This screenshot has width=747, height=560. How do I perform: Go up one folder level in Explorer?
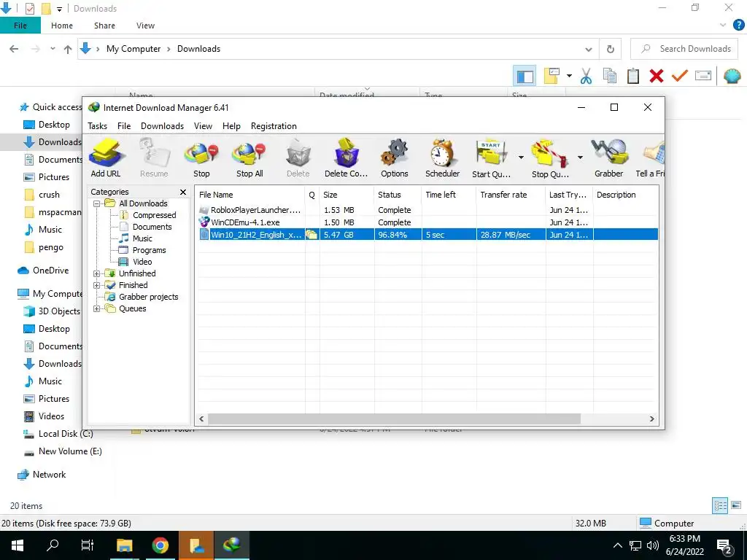pyautogui.click(x=68, y=49)
